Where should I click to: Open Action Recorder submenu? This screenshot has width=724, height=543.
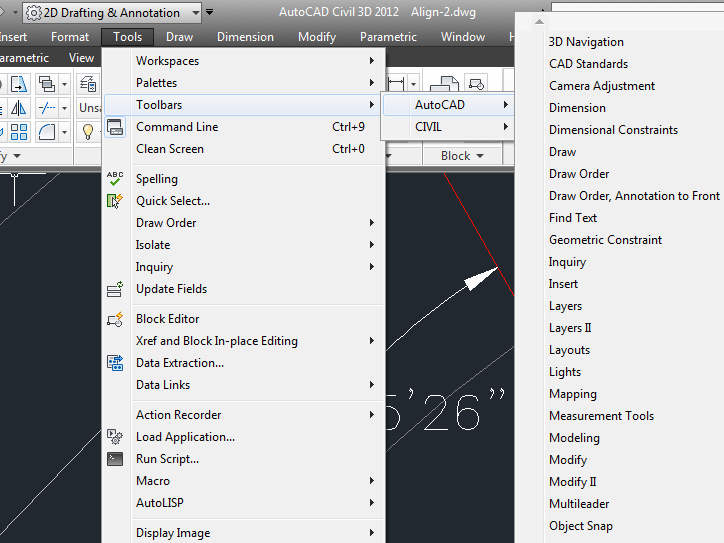tap(245, 415)
